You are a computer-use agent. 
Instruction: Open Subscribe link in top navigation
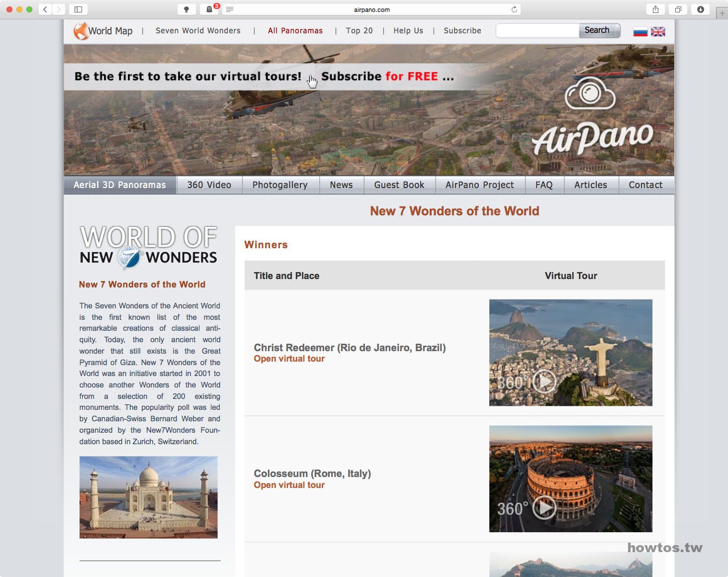pos(462,31)
